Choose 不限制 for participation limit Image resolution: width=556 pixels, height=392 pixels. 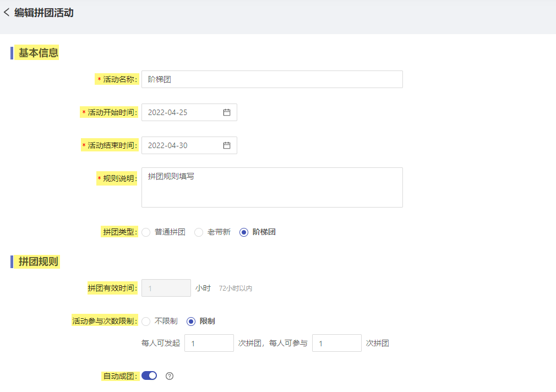click(x=146, y=322)
